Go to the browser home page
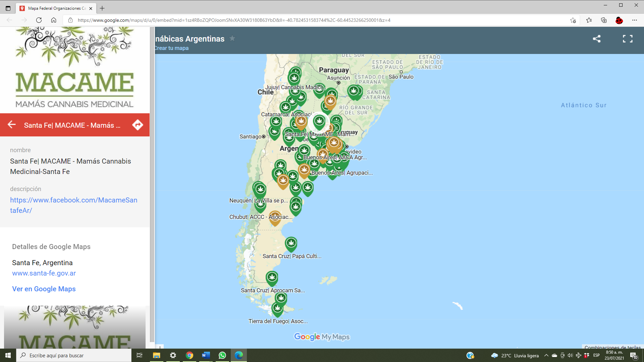The image size is (644, 362). [54, 20]
